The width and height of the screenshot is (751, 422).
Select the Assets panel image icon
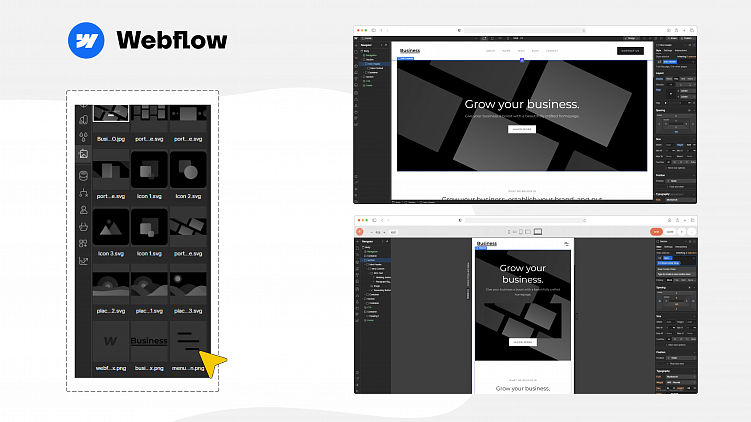[x=83, y=154]
